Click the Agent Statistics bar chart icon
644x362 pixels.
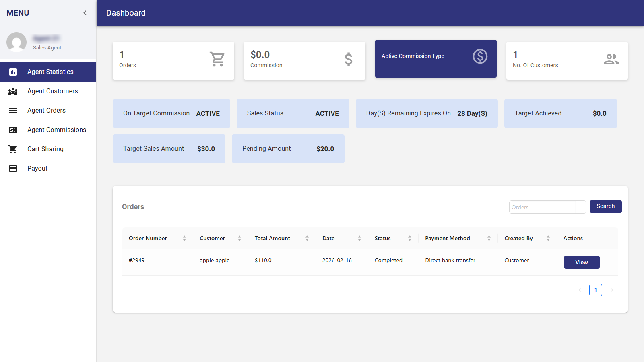click(x=13, y=72)
